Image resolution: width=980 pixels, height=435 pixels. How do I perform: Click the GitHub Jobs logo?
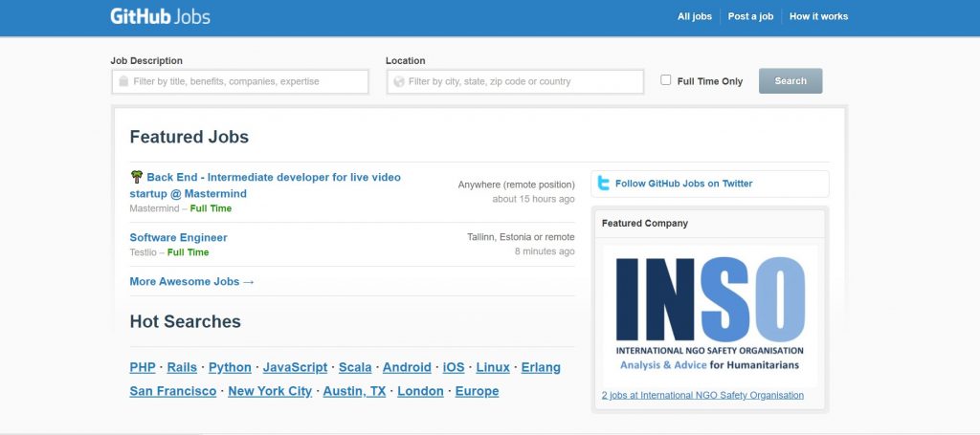tap(160, 16)
